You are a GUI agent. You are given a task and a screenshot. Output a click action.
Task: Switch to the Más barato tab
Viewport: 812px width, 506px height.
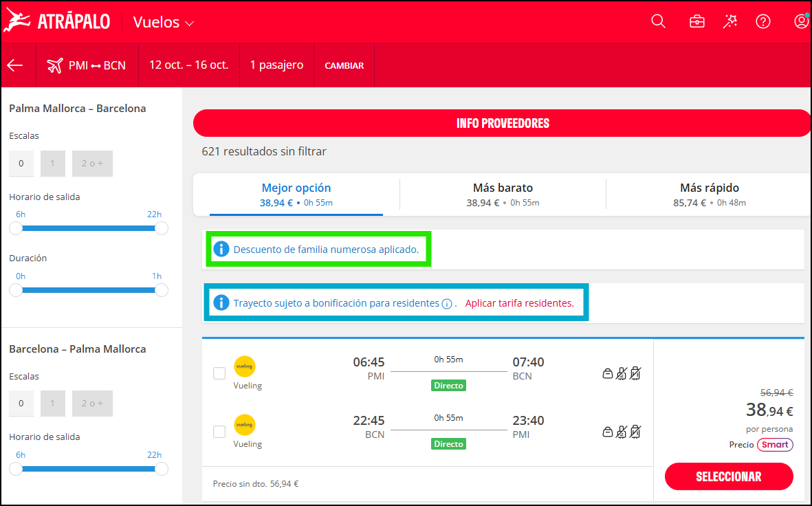[503, 194]
